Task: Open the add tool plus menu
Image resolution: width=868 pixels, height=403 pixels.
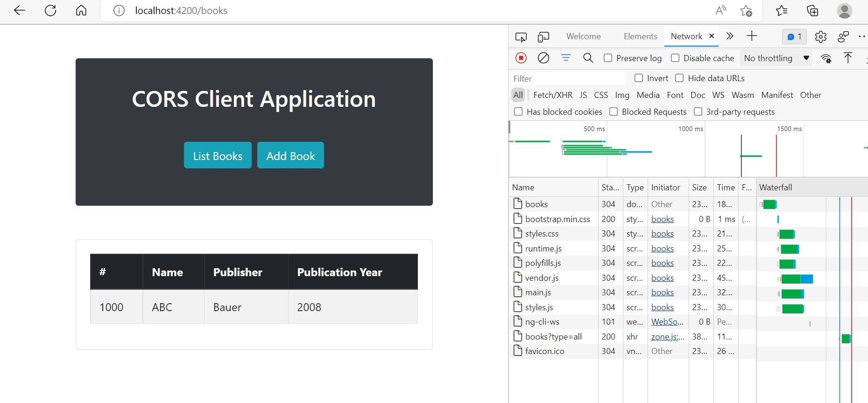Action: (x=752, y=36)
